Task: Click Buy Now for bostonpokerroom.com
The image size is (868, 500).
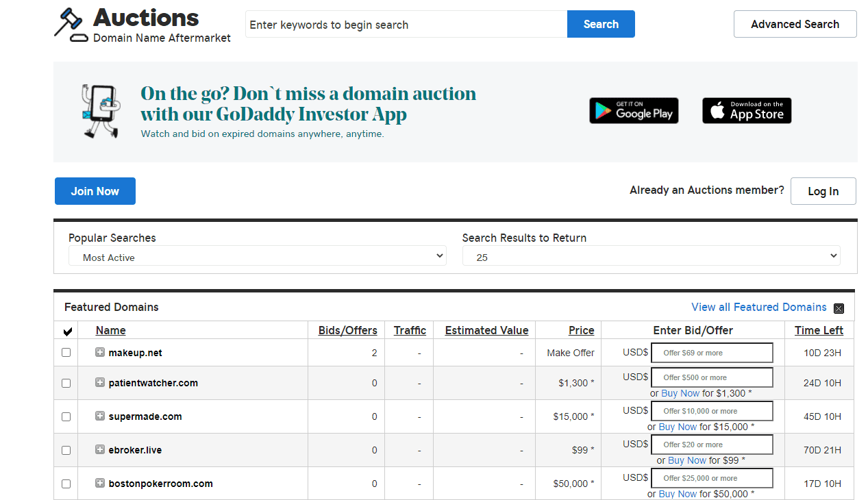Action: pos(678,494)
